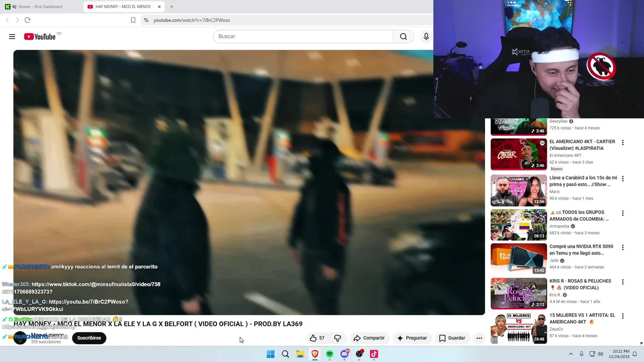Go to the YouTube home logo

click(40, 37)
